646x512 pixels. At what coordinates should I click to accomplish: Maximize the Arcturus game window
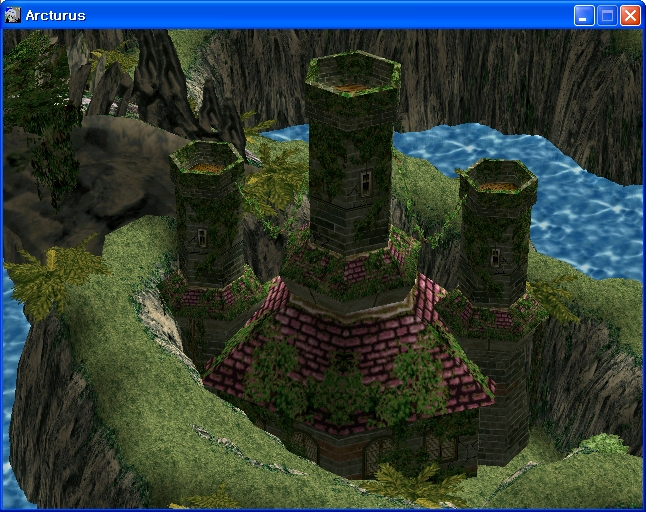tap(607, 15)
